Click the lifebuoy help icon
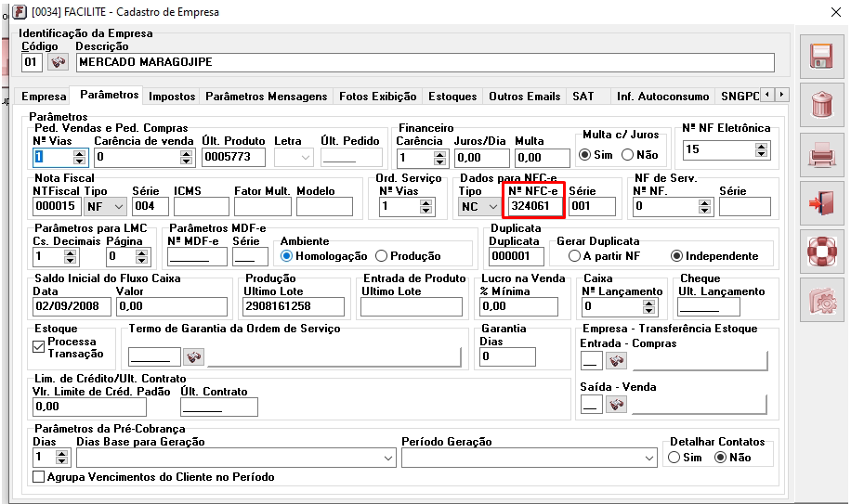The height and width of the screenshot is (504, 851). pos(821,252)
